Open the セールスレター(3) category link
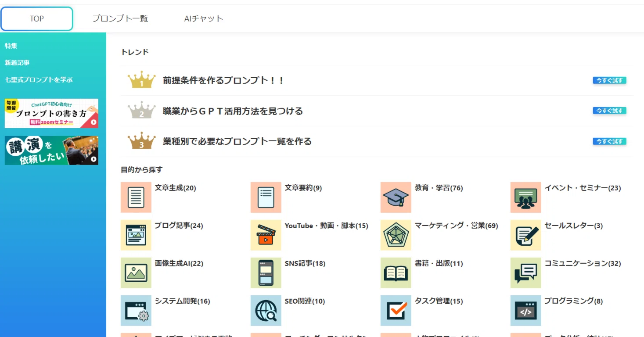The height and width of the screenshot is (337, 644). (574, 226)
